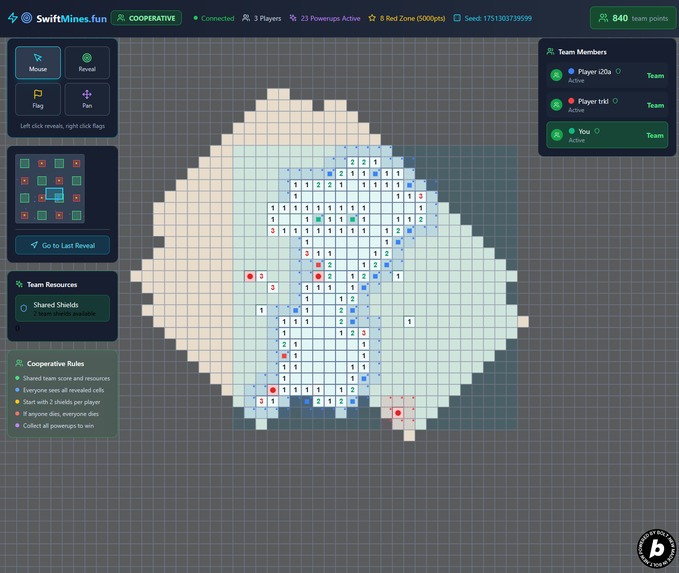Open the Shared Shields resource card
Screen dimensions: 679x573
[62, 308]
